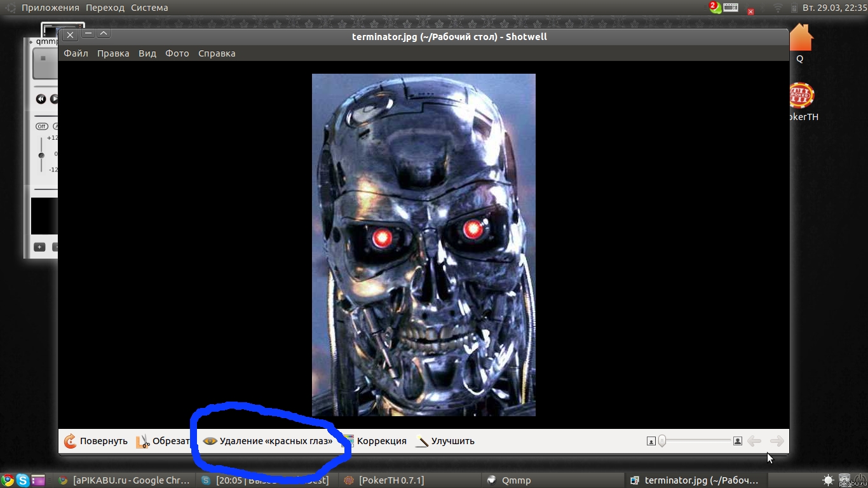Click the messaging indicator with badge 2
Screen dimensions: 868x488
pos(715,8)
